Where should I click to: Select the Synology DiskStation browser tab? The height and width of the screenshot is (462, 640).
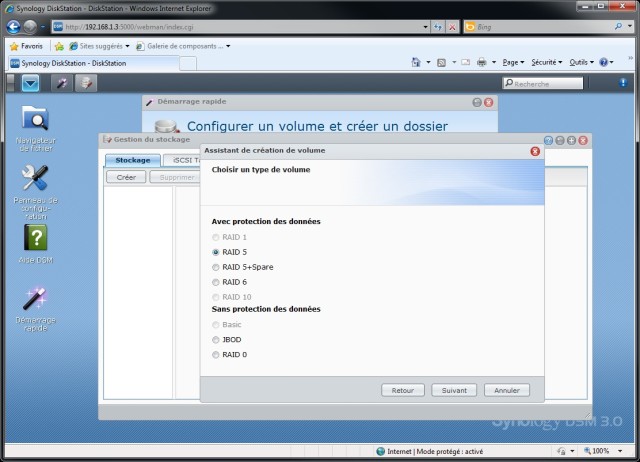[x=93, y=63]
